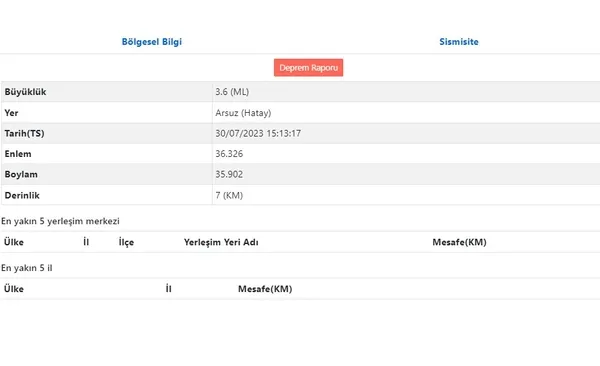Image resolution: width=600 pixels, height=366 pixels.
Task: Select the location Arsuz (Hatay)
Action: pyautogui.click(x=243, y=113)
